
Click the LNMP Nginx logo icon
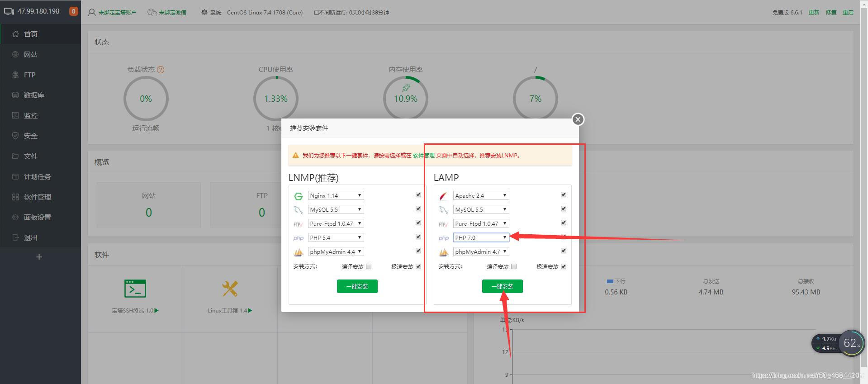click(299, 196)
